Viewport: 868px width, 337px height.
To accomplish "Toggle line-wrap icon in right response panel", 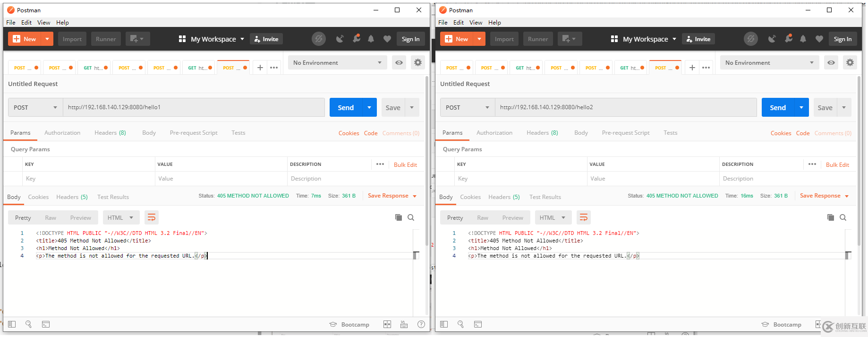I will point(584,217).
